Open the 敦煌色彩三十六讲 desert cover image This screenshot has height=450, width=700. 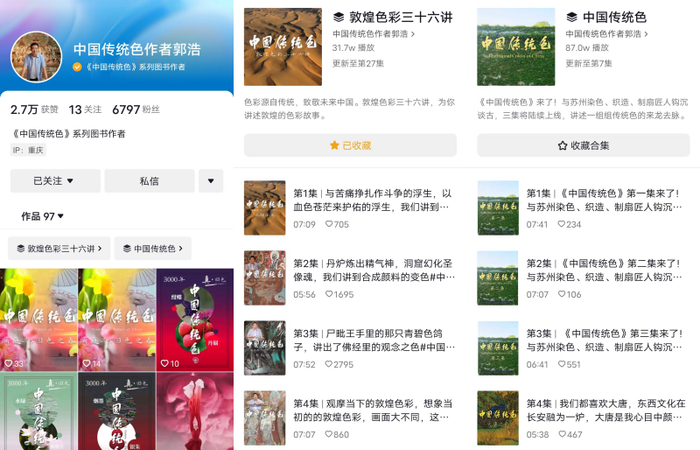pos(283,47)
